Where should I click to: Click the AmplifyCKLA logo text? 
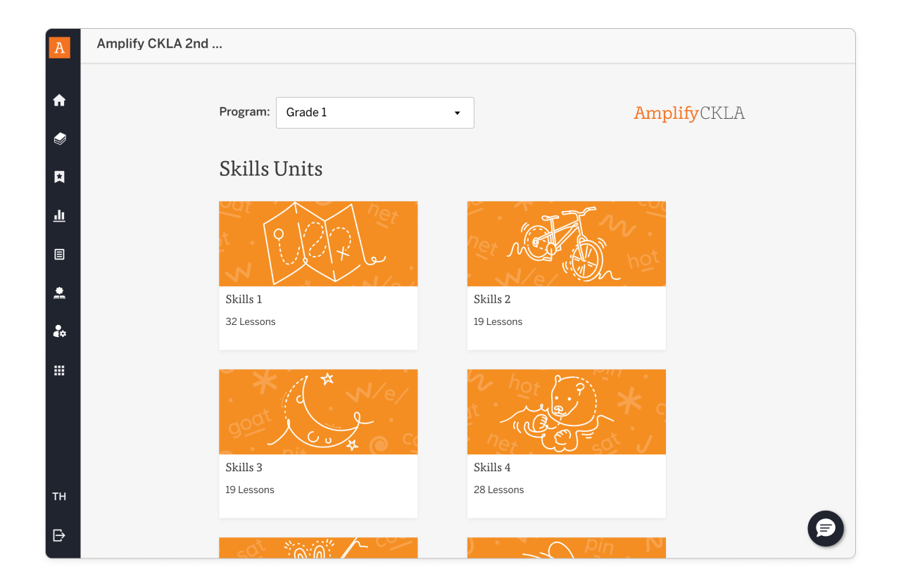(x=689, y=113)
